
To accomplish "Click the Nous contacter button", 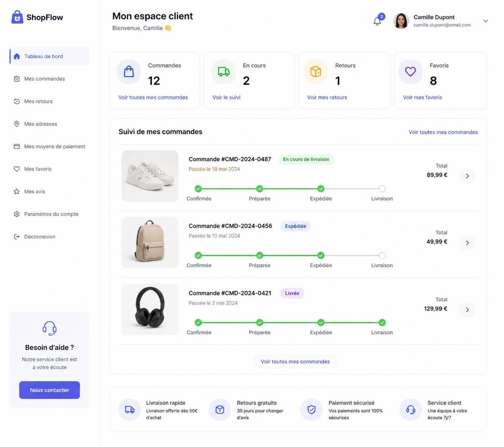I will 50,390.
